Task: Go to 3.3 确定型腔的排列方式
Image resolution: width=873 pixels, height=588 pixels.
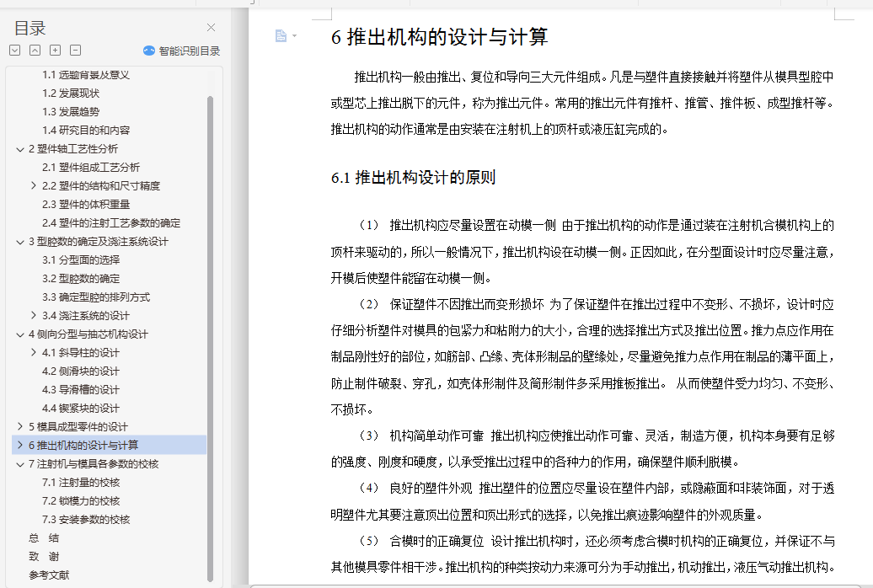Action: [x=96, y=297]
